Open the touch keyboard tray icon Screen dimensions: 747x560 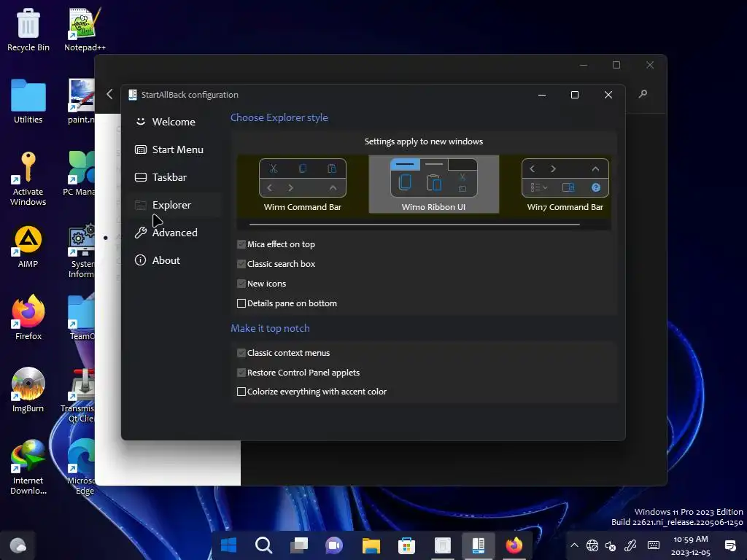[654, 545]
